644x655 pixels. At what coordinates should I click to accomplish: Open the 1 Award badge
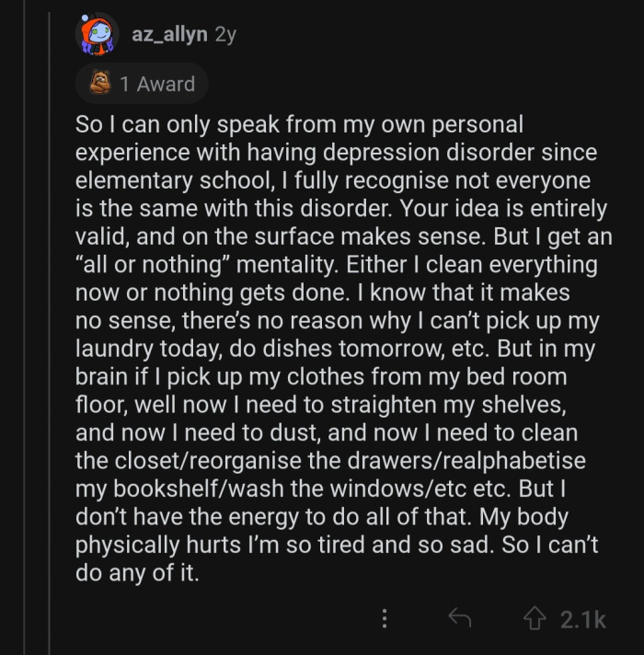142,84
